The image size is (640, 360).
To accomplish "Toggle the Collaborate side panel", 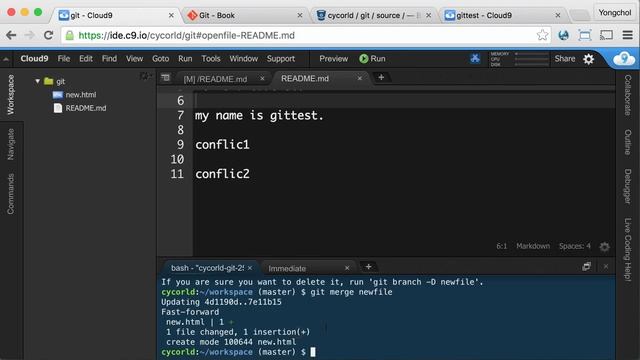I will click(x=628, y=95).
